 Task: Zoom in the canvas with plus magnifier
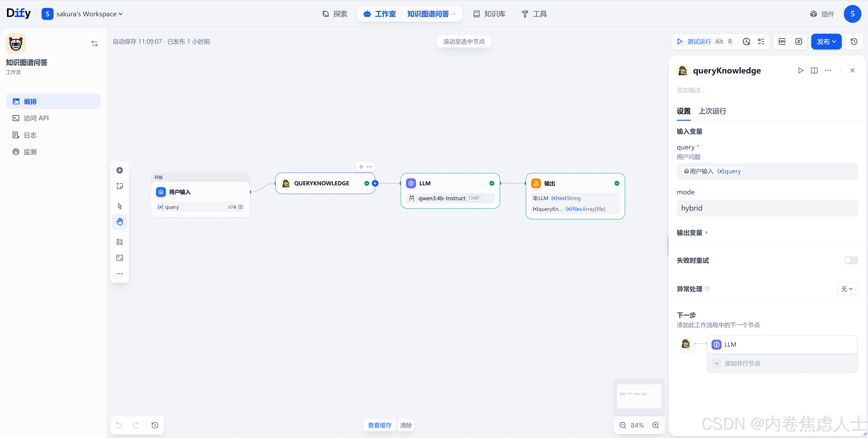(655, 425)
